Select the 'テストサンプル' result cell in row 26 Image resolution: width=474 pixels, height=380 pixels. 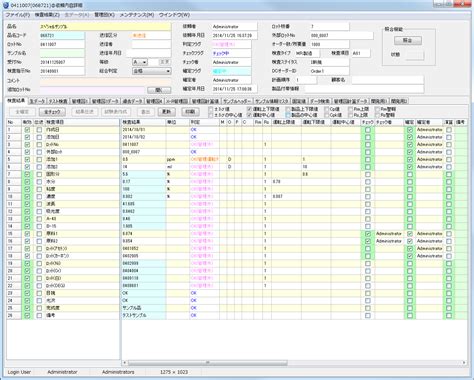pos(144,315)
